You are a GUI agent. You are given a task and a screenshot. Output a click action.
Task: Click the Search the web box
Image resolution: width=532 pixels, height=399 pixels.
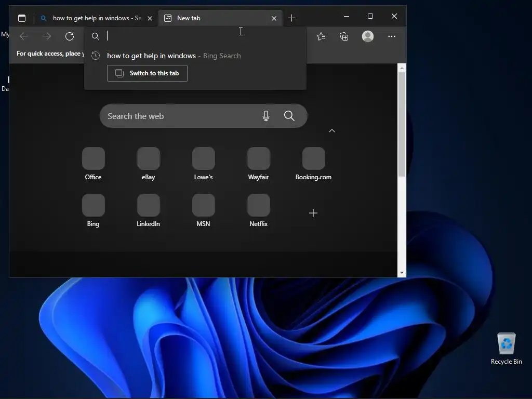click(204, 116)
